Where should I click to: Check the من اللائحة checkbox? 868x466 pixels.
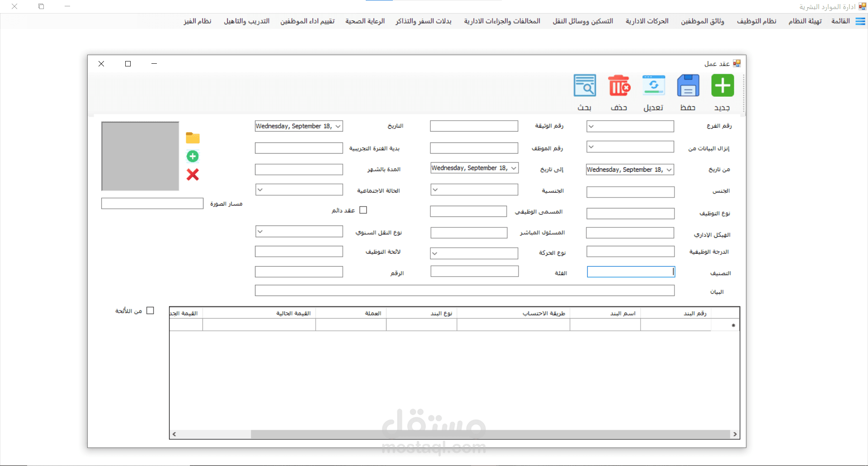pos(151,311)
